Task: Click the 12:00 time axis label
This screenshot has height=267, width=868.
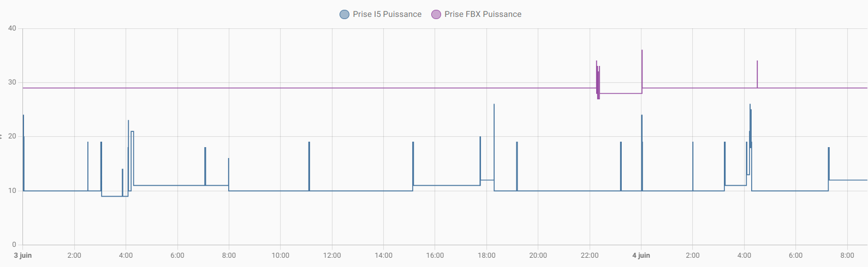Action: [332, 255]
